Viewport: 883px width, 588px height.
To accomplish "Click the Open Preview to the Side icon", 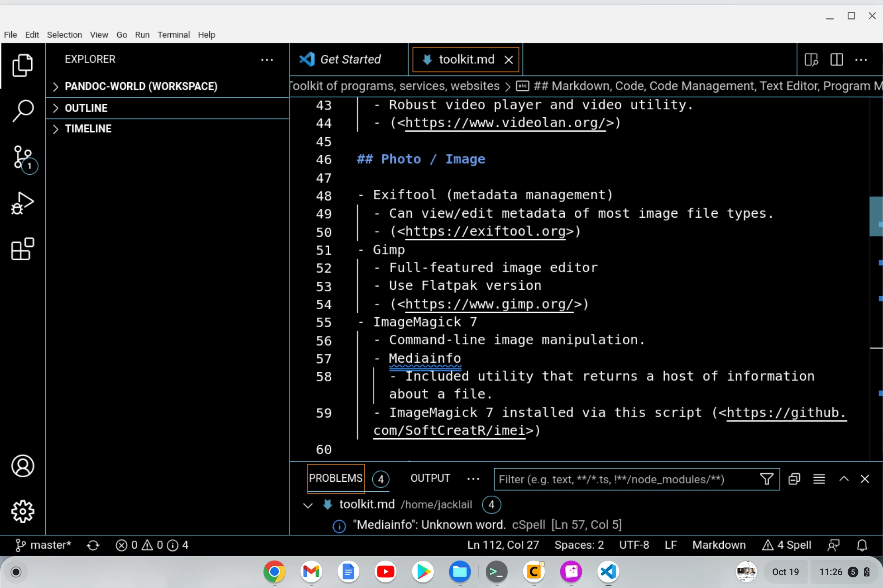I will pos(811,60).
